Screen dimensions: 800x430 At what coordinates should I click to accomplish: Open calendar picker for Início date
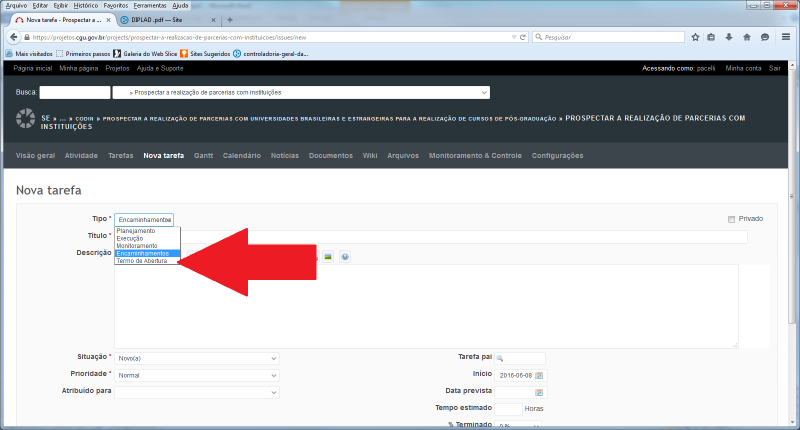[539, 375]
